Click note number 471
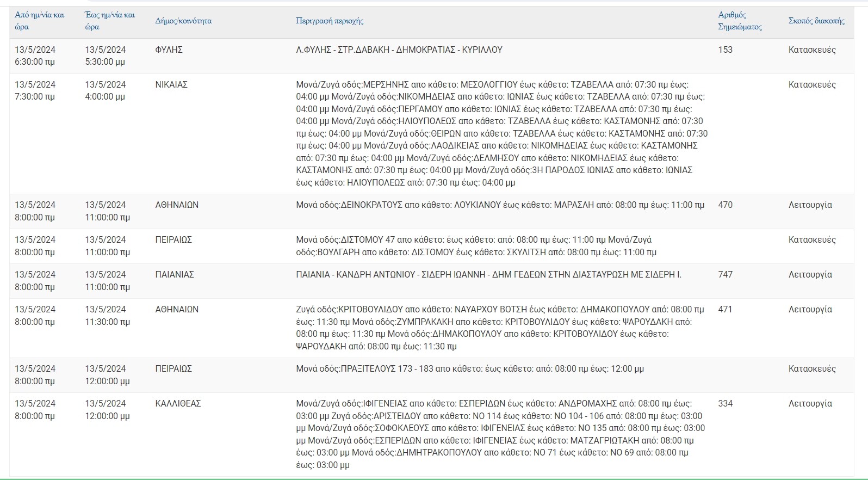 [x=725, y=309]
